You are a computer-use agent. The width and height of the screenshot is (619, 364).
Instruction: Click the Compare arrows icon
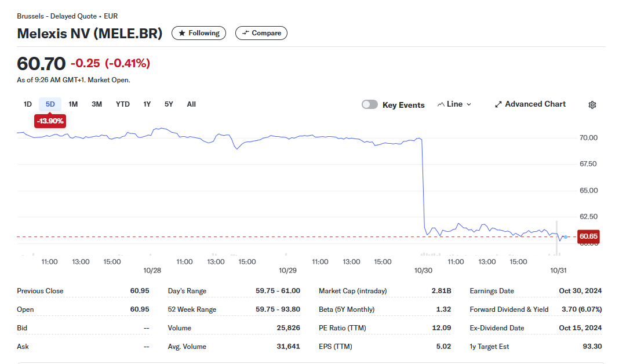pos(245,33)
